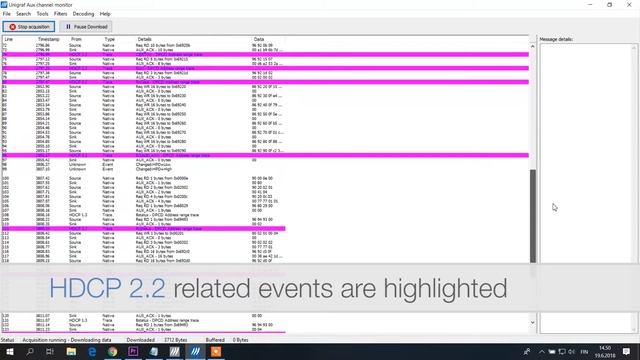Select the ChangedHPD=Low event row

point(265,164)
